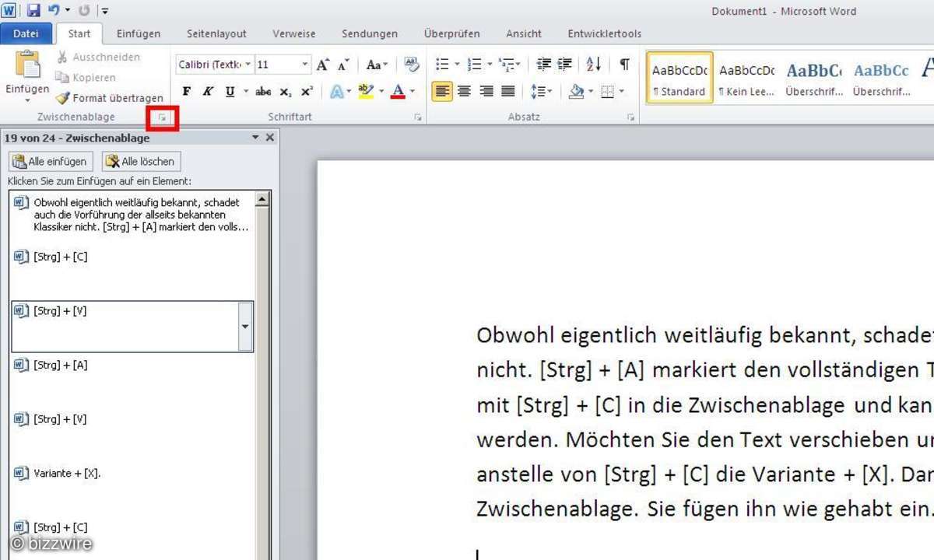Open the font size 11 dropdown
Image resolution: width=934 pixels, height=560 pixels.
click(x=305, y=65)
